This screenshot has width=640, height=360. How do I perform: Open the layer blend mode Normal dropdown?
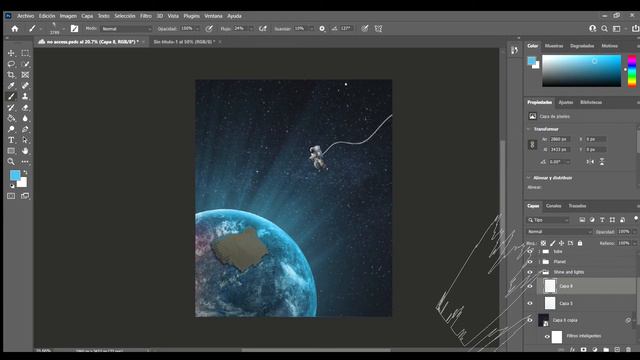click(559, 232)
